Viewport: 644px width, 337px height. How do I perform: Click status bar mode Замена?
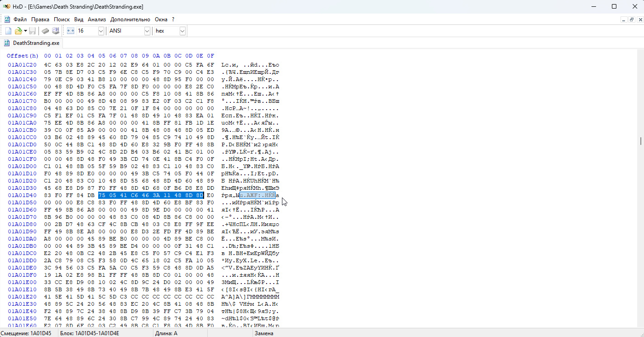click(x=264, y=333)
